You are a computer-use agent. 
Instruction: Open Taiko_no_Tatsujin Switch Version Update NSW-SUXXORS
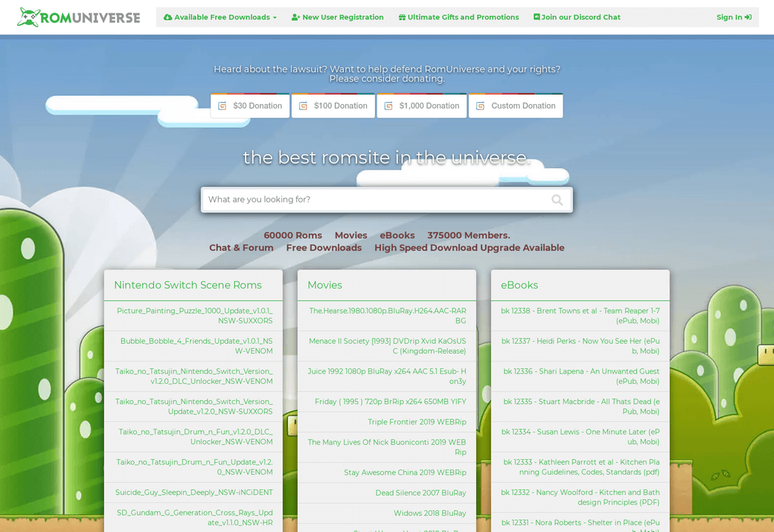click(x=193, y=406)
